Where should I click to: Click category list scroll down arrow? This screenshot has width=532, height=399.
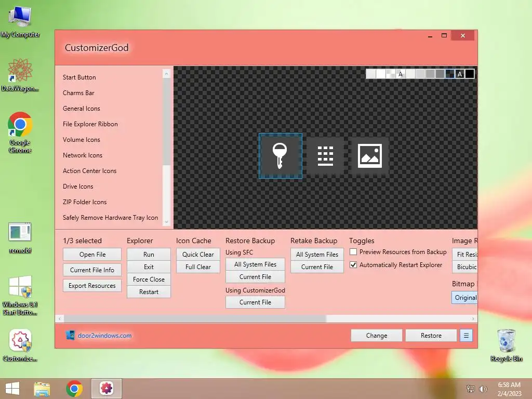(x=166, y=222)
